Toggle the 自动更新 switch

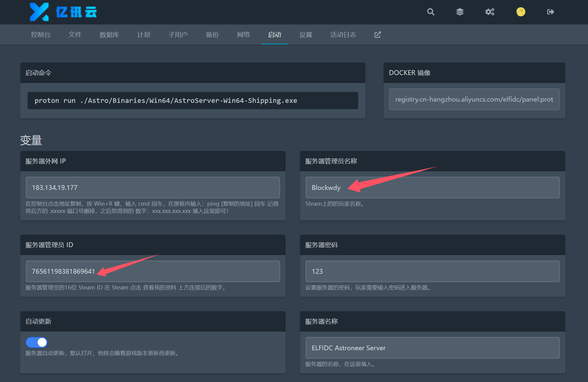[x=37, y=342]
